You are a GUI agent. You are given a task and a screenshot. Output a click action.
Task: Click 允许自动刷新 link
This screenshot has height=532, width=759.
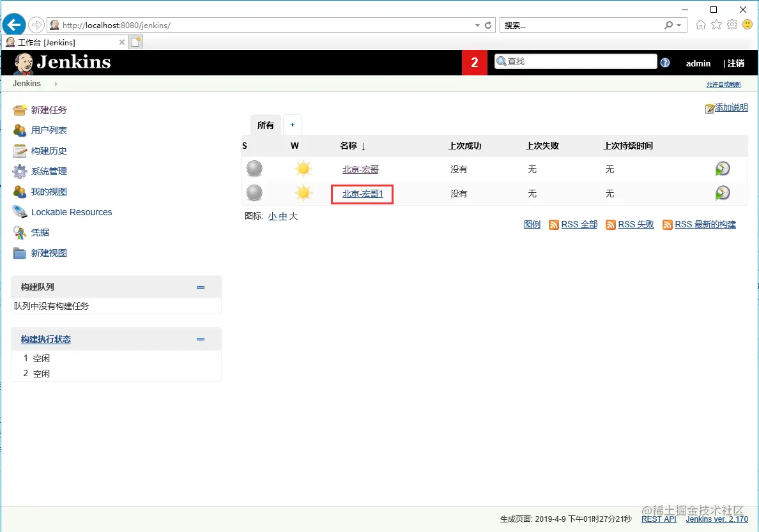(724, 84)
